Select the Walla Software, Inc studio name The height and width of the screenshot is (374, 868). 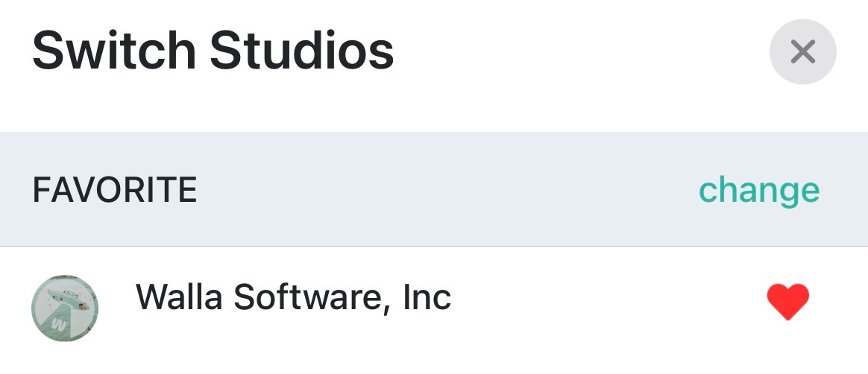click(x=293, y=298)
